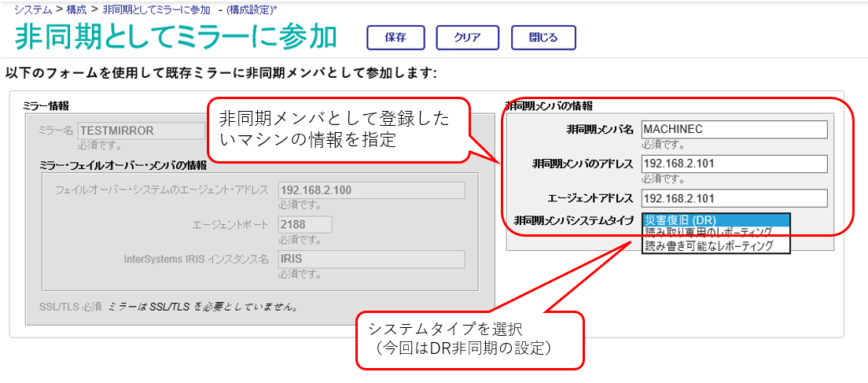Click the failover agent address field 192.168.2.100
The height and width of the screenshot is (383, 868).
click(x=371, y=190)
